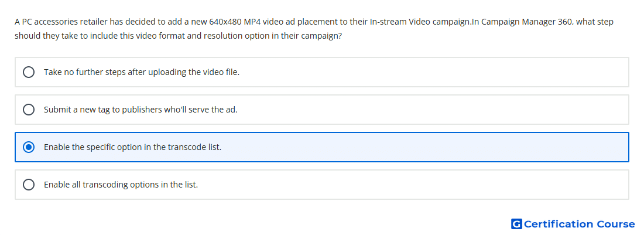Click the word 'transcode' in the selected answer
Image resolution: width=644 pixels, height=235 pixels.
click(x=185, y=147)
